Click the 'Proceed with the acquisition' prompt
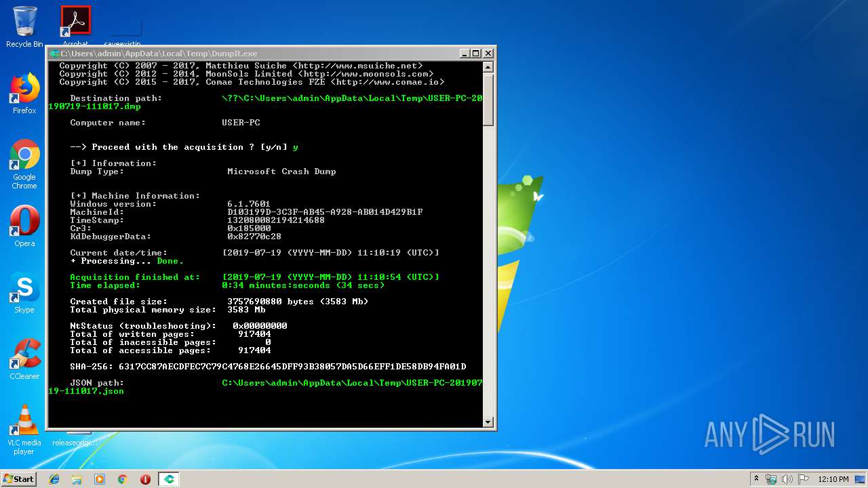 click(184, 147)
